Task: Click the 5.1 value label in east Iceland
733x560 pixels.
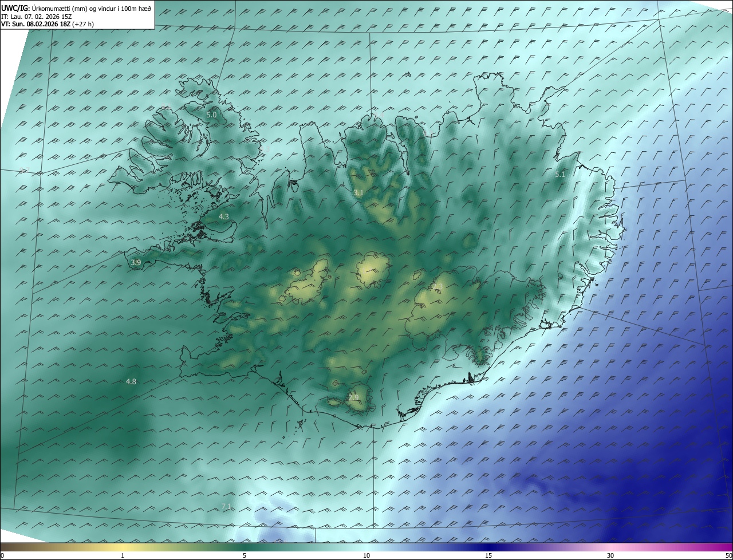Action: 560,175
